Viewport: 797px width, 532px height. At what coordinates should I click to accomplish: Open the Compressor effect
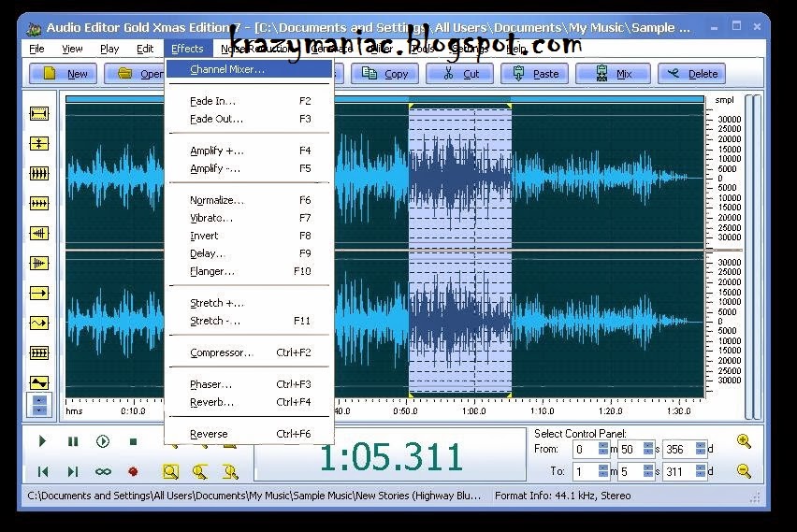coord(250,352)
